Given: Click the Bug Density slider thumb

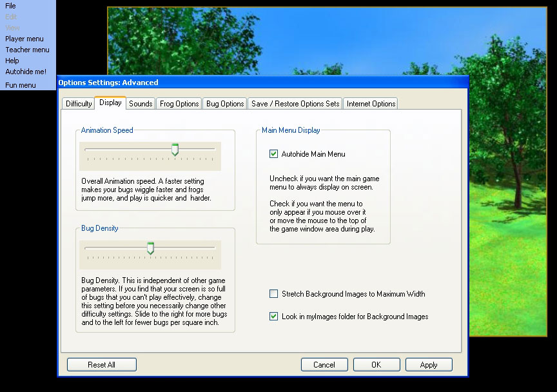Looking at the screenshot, I should 150,248.
